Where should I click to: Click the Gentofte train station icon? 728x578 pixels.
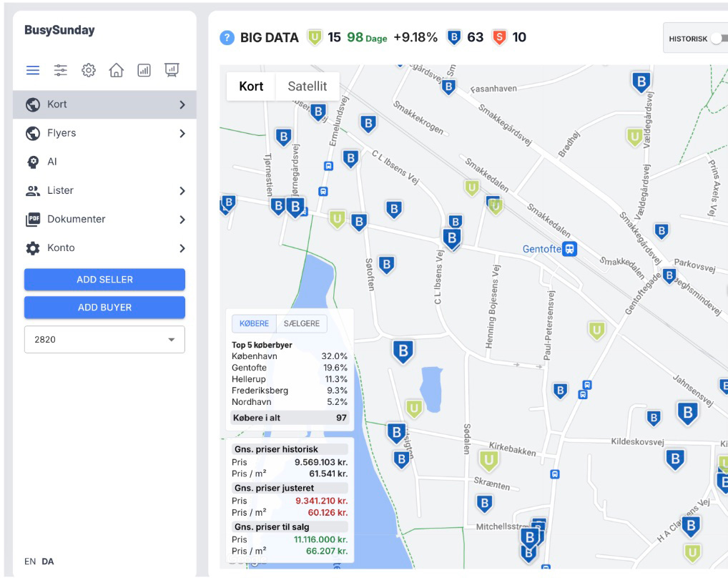point(569,249)
